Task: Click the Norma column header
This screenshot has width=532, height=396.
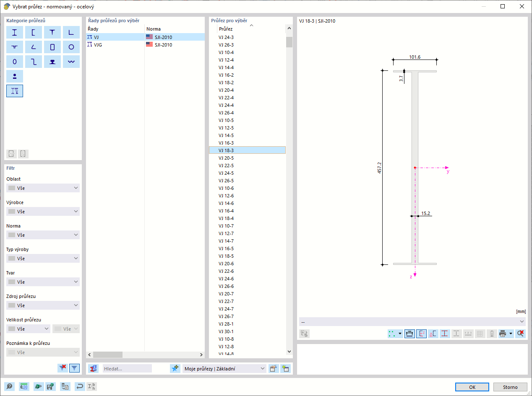Action: coord(175,29)
